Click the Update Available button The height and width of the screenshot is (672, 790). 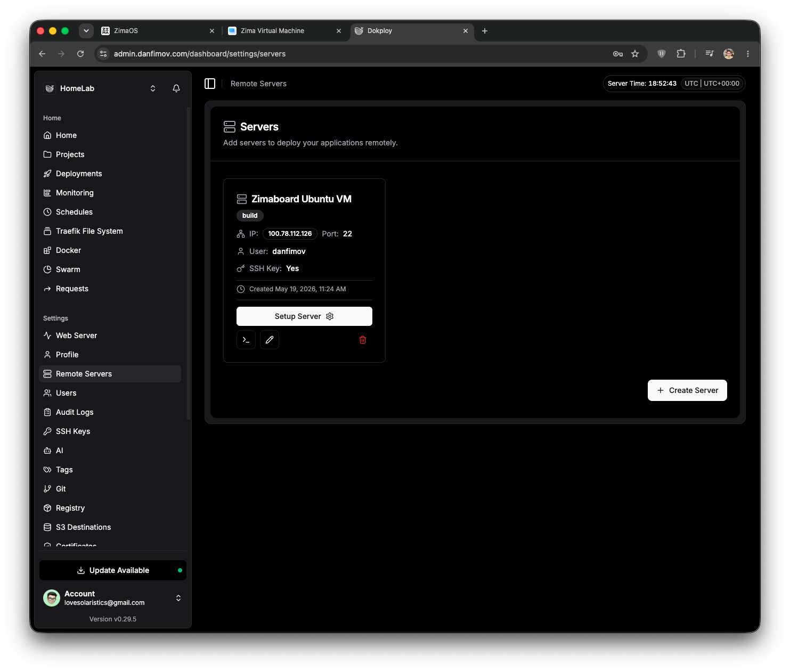(113, 570)
